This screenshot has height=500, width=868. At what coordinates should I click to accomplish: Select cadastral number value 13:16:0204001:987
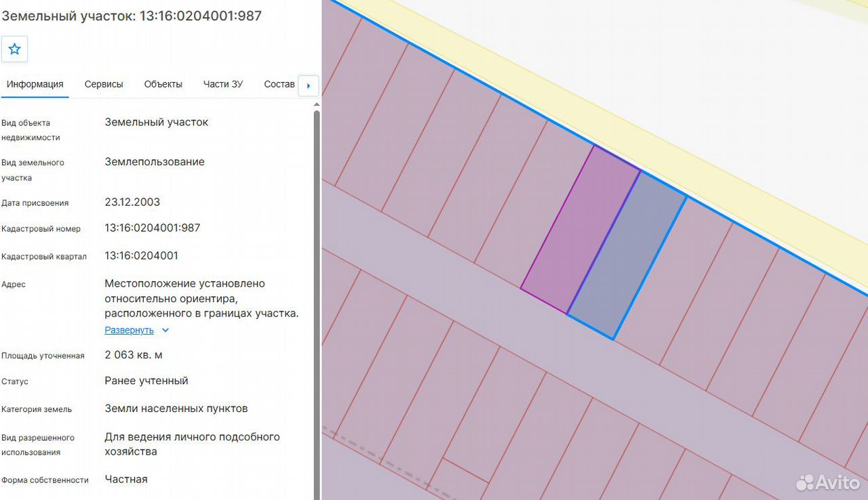153,228
